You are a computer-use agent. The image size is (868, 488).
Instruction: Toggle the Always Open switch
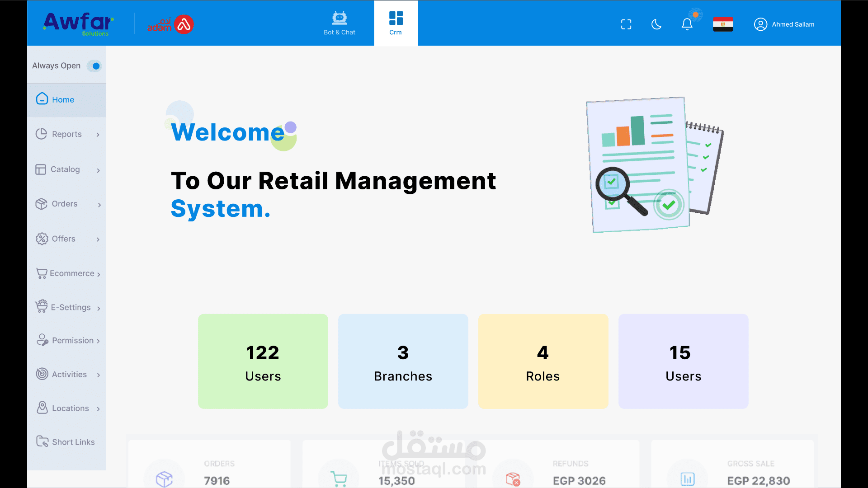click(x=94, y=66)
